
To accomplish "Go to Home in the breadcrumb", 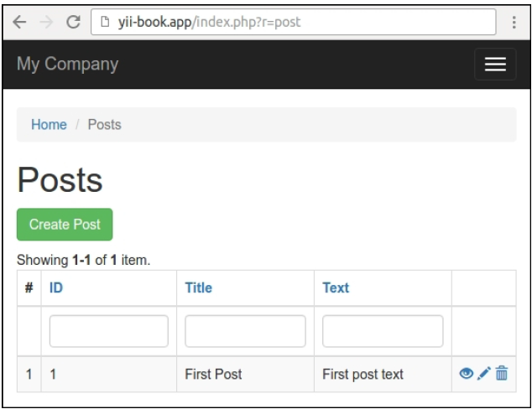I will point(49,125).
